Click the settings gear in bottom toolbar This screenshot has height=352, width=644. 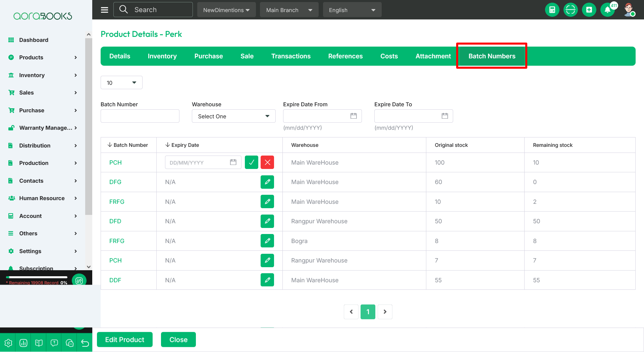(8, 343)
